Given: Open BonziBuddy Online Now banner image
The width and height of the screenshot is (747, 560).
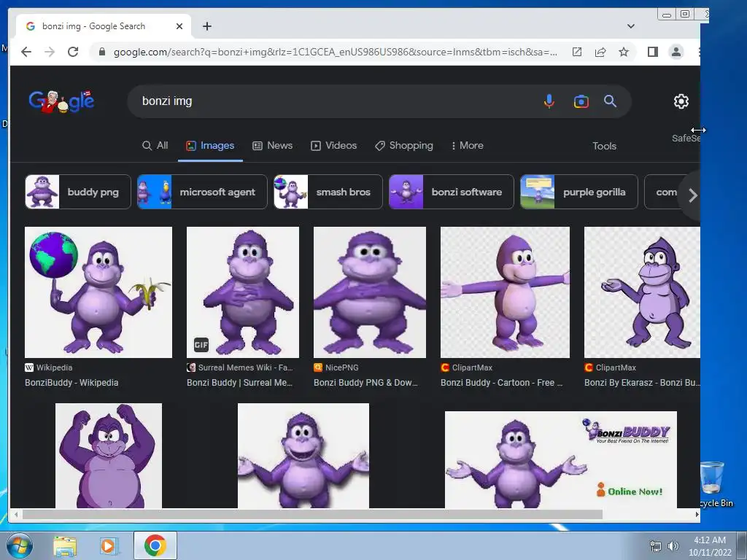Looking at the screenshot, I should coord(561,459).
